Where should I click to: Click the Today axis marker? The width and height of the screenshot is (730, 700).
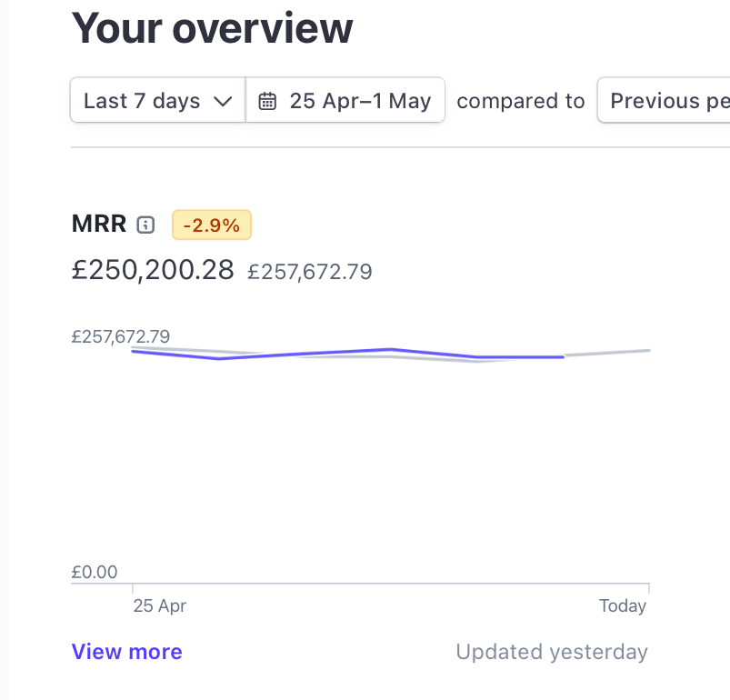tap(623, 605)
